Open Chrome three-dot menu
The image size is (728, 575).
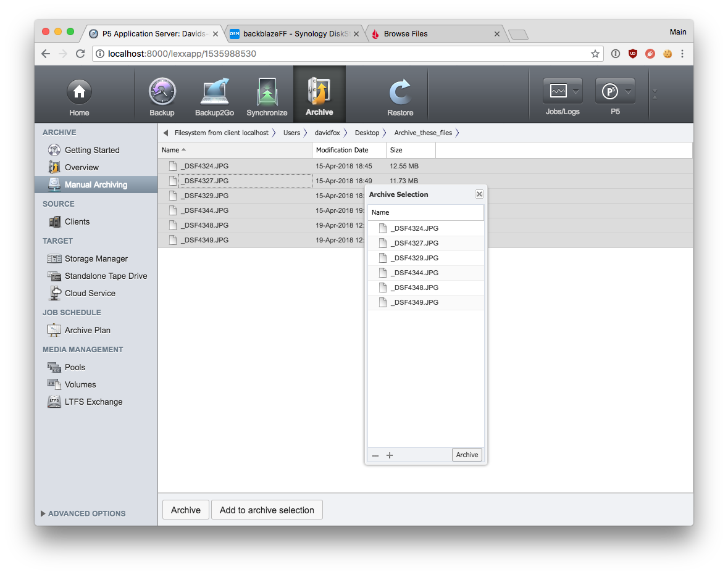(x=682, y=54)
